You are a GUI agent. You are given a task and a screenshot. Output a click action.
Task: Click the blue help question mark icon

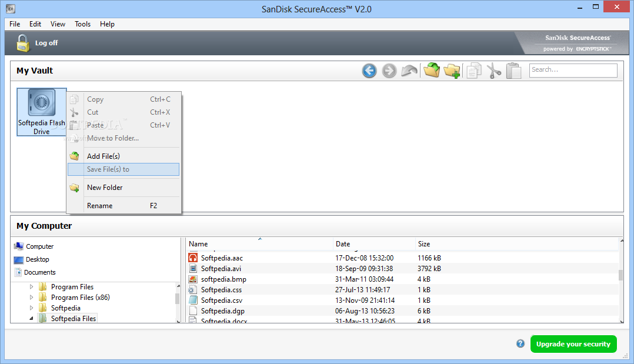[x=520, y=344]
